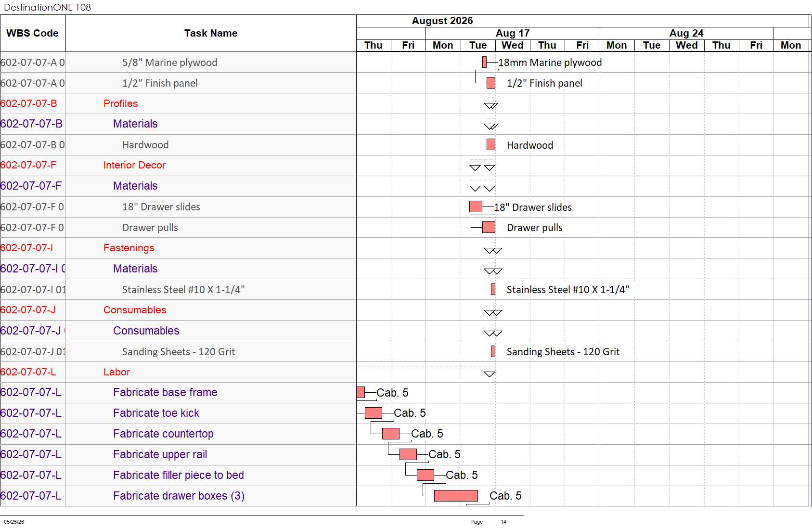Click WBS code 602-07-07-I 01 cell
This screenshot has height=528, width=812.
(x=33, y=290)
